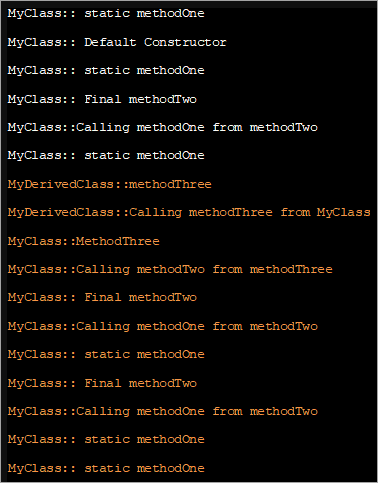Click the last "Calling methodOne from methodTwo" line
The image size is (378, 483).
(x=163, y=412)
